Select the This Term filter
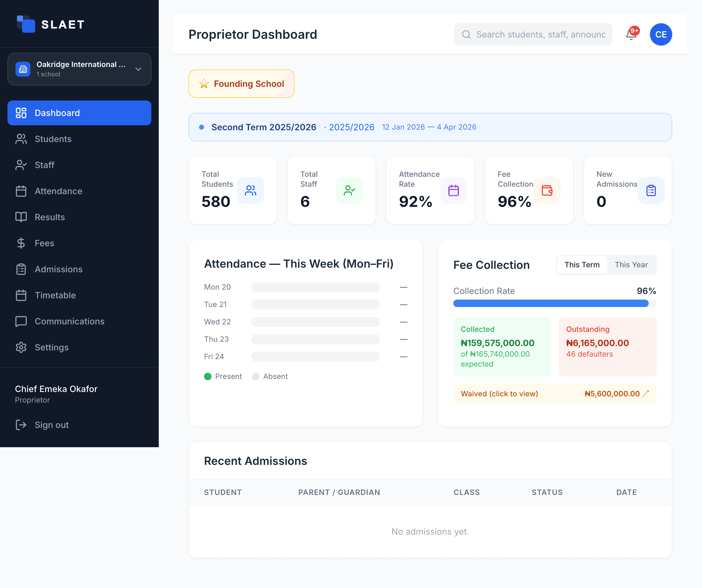 pos(582,265)
